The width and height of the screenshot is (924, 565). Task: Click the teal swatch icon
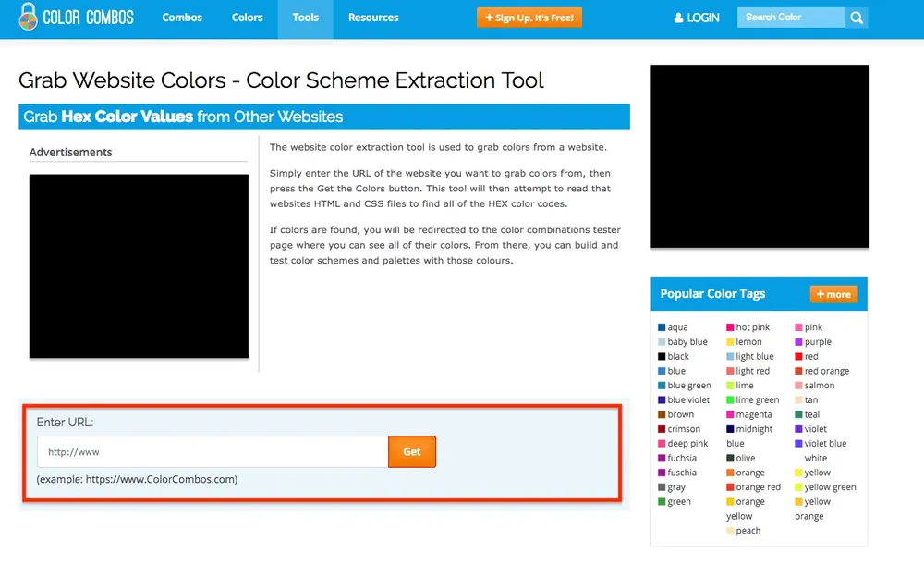[x=798, y=414]
